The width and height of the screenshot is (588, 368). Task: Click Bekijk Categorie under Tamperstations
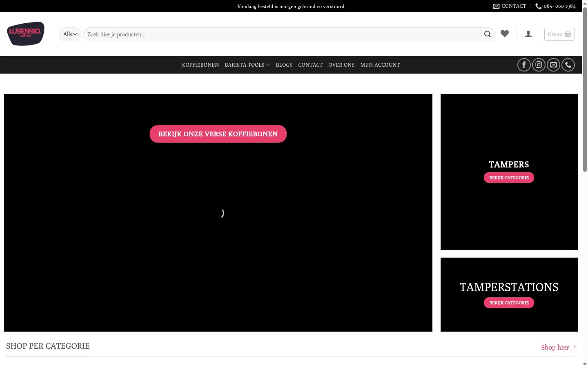(x=509, y=303)
